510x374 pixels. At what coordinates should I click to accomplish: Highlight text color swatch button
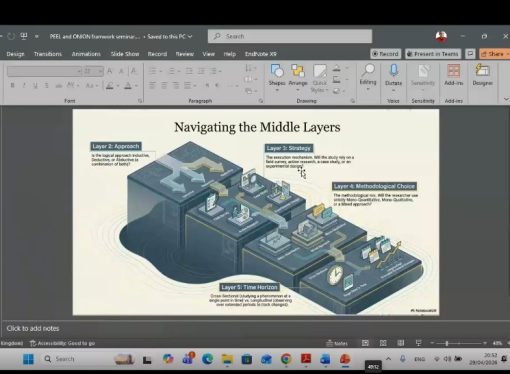[x=110, y=86]
